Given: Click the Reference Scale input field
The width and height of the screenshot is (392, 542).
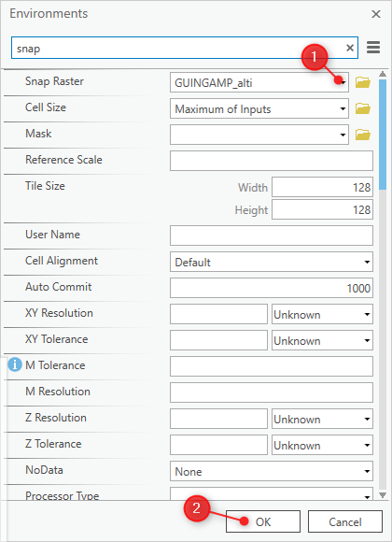Looking at the screenshot, I should (x=272, y=161).
